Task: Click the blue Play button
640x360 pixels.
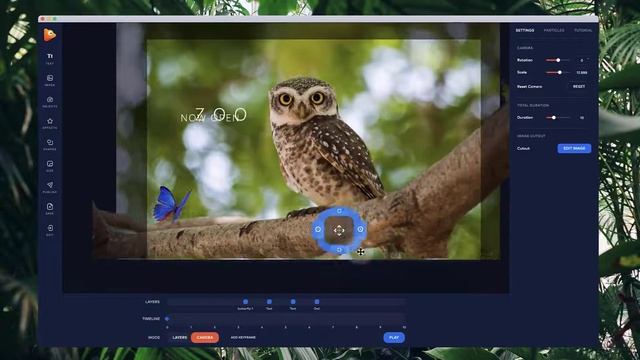Action: point(394,338)
